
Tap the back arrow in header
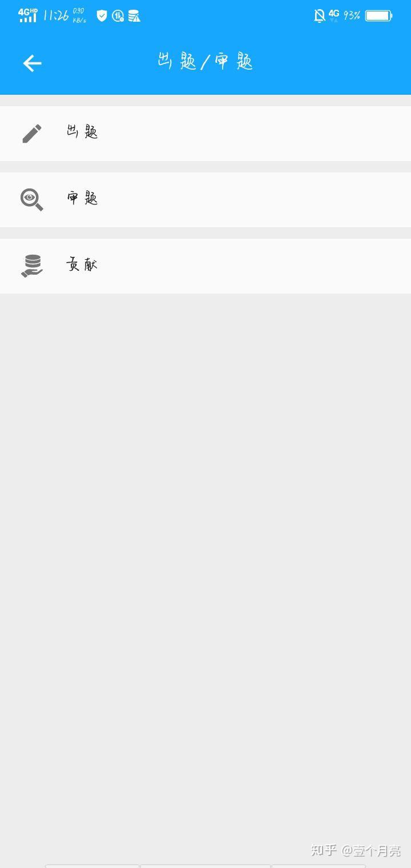click(x=32, y=63)
